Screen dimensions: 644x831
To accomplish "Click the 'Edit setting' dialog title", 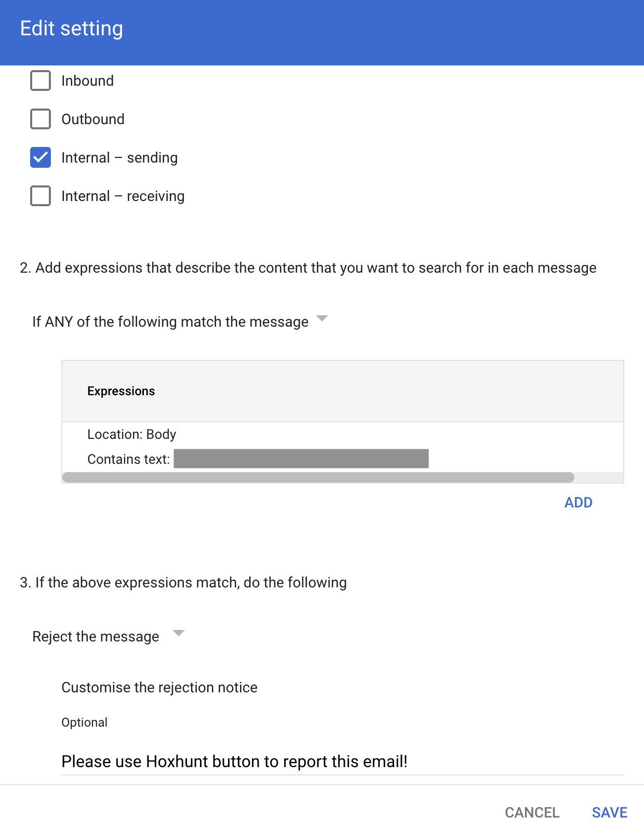I will (72, 29).
